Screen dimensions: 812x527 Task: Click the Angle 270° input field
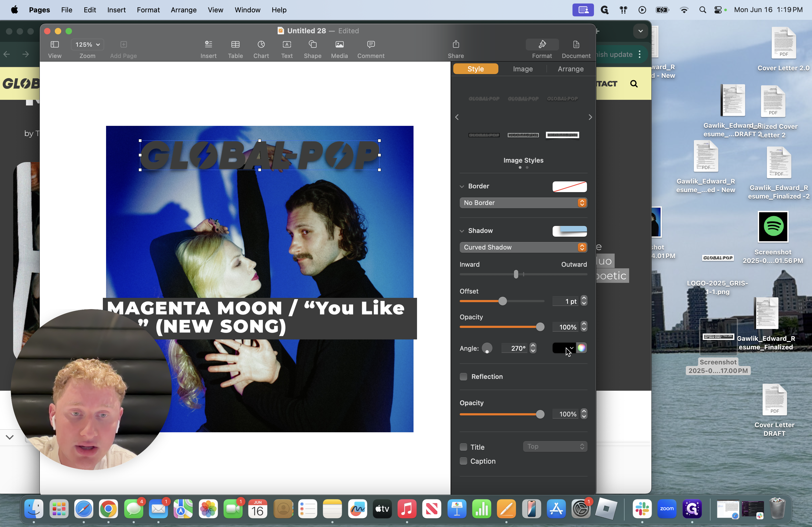pos(515,348)
